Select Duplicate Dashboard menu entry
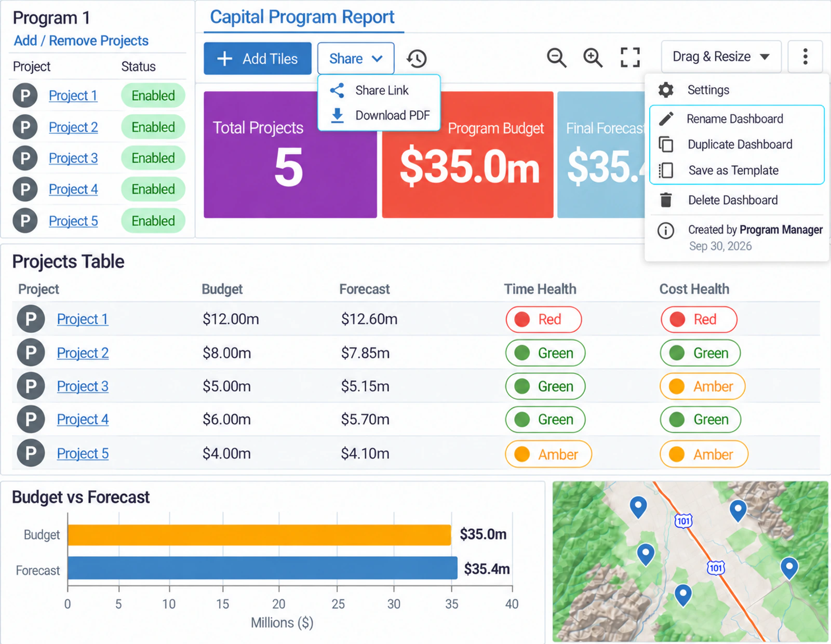The width and height of the screenshot is (831, 644). point(736,144)
